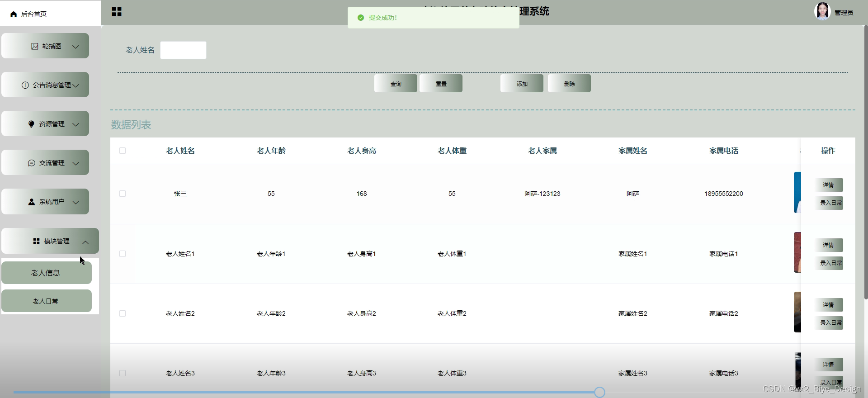The height and width of the screenshot is (398, 868).
Task: Click the picture icon beside 轮播图
Action: click(35, 46)
